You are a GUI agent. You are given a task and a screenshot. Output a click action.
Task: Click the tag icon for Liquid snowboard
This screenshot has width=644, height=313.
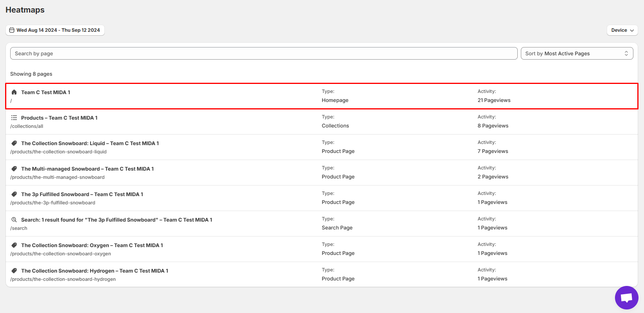pos(14,143)
